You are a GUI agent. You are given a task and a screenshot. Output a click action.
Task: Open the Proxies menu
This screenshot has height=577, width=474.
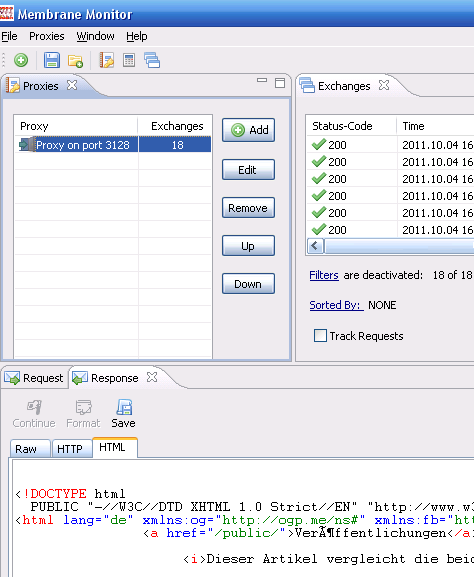pyautogui.click(x=47, y=36)
